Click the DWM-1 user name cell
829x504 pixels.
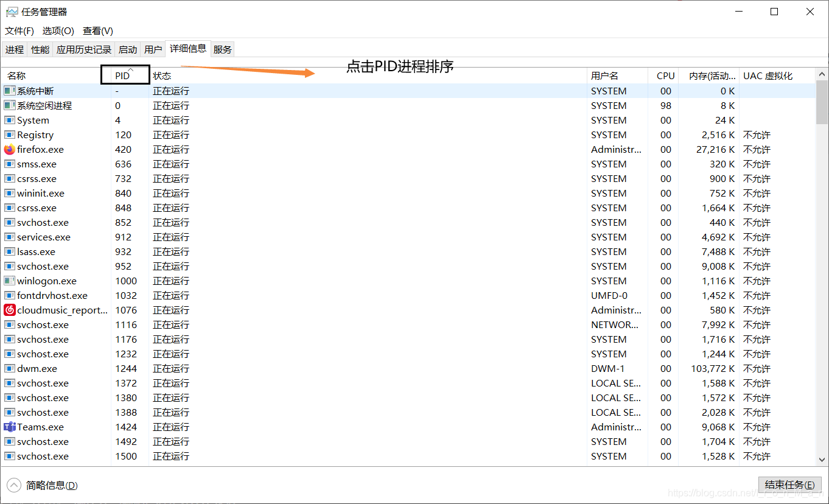click(608, 368)
